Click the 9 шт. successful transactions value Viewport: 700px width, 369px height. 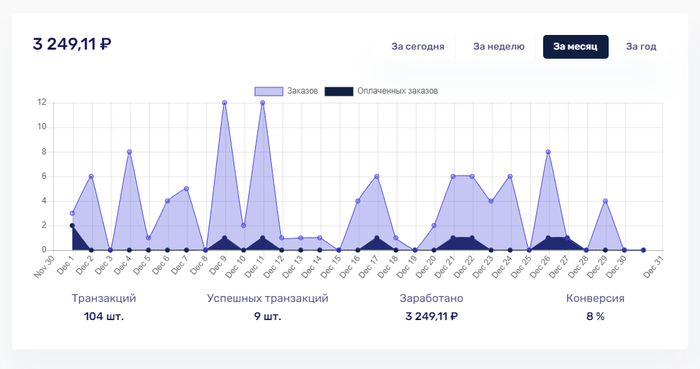click(267, 316)
